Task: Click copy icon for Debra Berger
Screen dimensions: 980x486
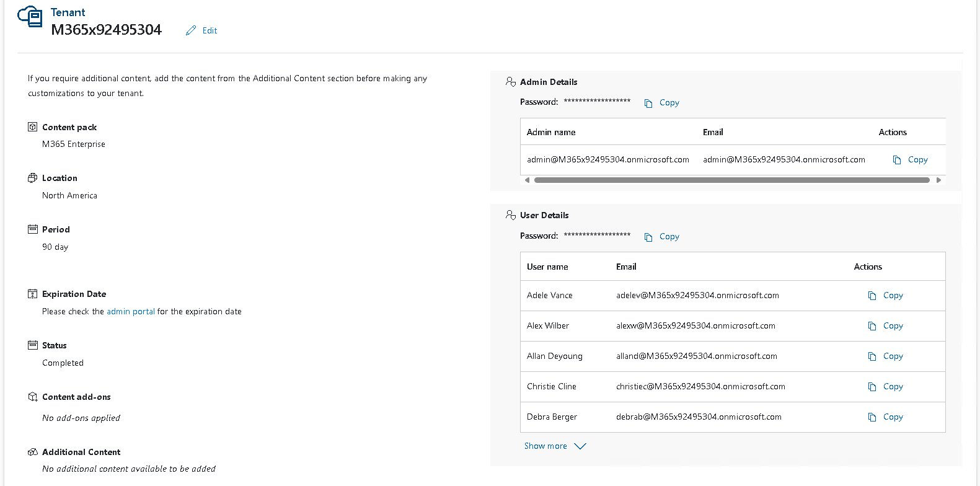Action: tap(872, 417)
